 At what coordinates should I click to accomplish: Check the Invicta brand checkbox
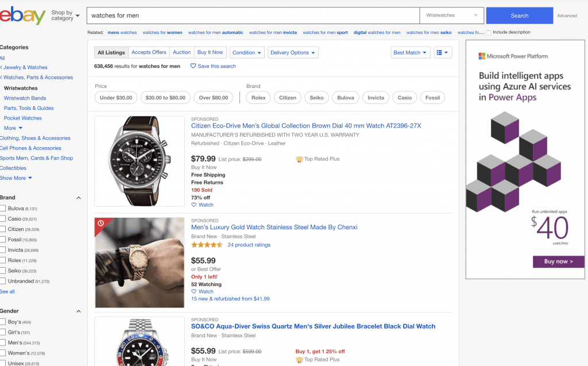[3, 250]
